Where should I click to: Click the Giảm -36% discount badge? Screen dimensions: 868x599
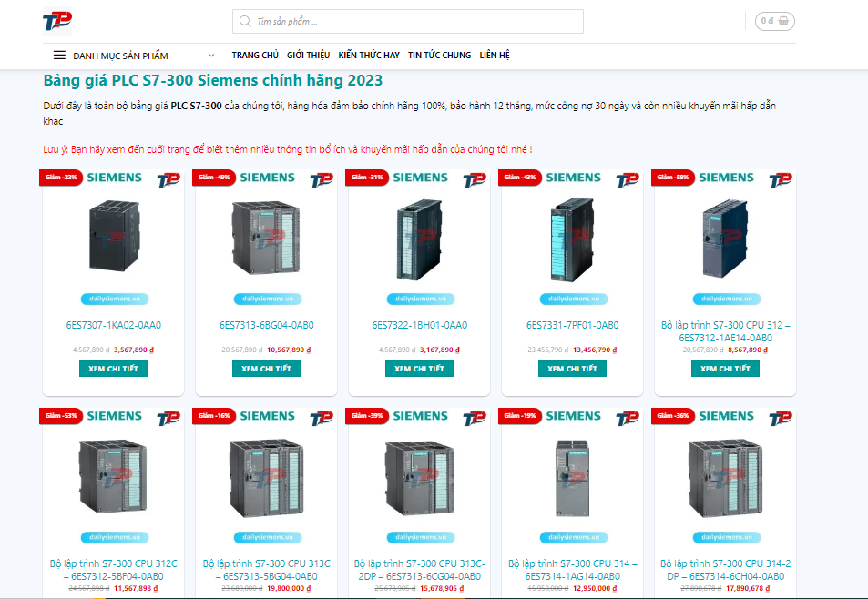pos(673,416)
